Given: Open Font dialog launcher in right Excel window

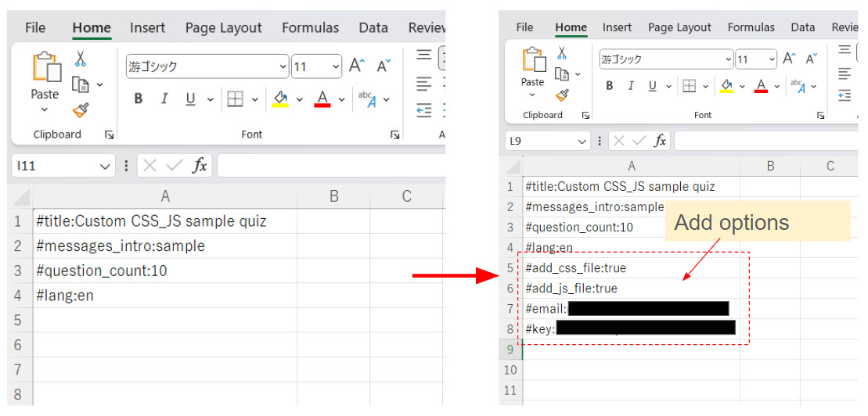Looking at the screenshot, I should [x=820, y=115].
